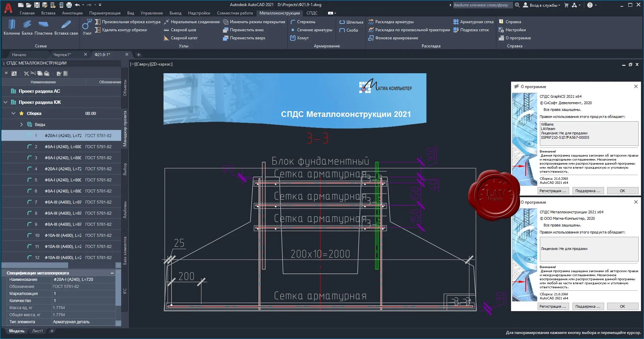Click Регистрация in СПДС Металлоконструкции dialog
The image size is (644, 339).
(553, 306)
